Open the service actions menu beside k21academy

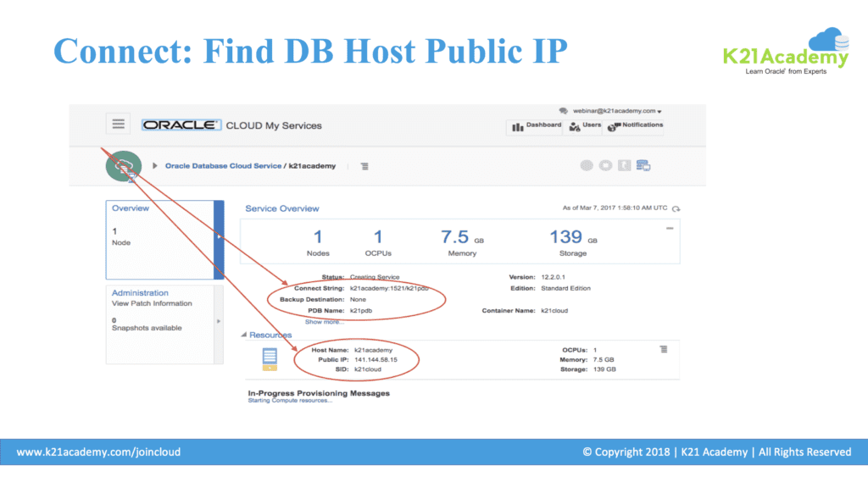point(364,166)
